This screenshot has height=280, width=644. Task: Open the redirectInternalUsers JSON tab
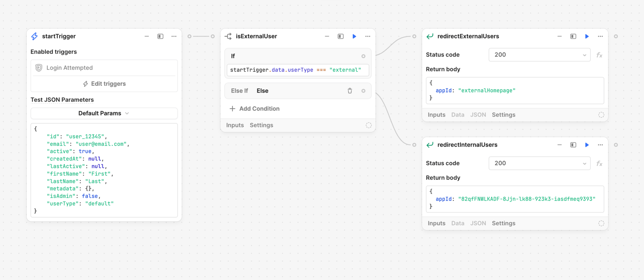[478, 223]
